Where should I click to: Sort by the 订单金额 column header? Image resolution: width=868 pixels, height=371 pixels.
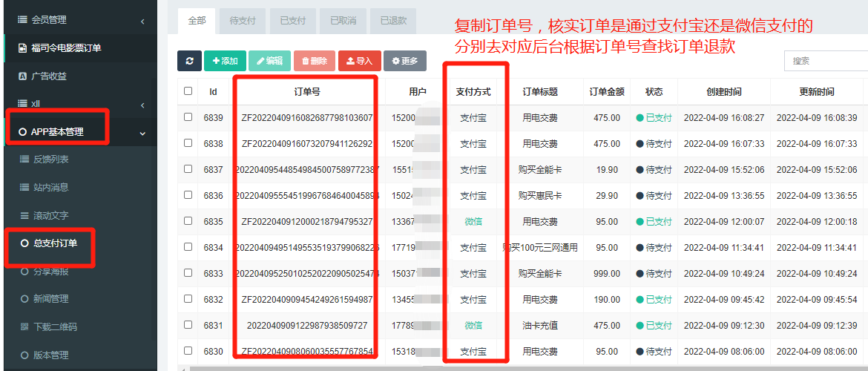pyautogui.click(x=607, y=92)
